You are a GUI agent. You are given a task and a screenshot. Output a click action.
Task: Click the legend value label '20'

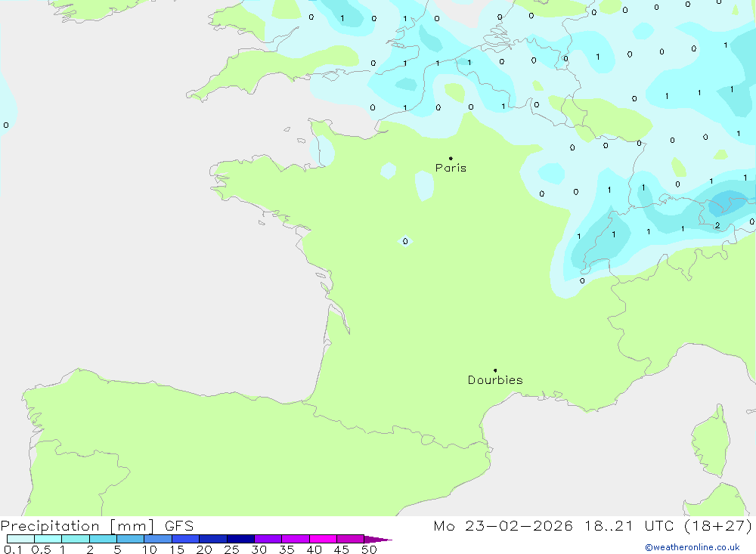204,549
